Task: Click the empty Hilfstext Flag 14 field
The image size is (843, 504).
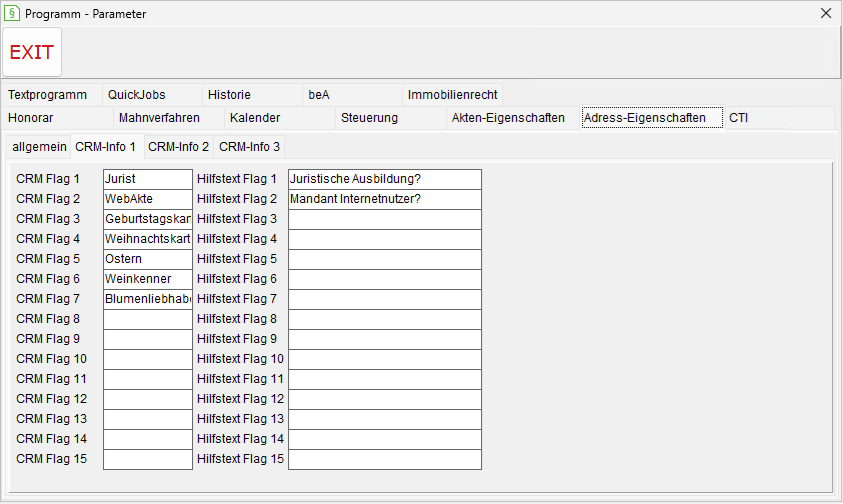Action: (385, 439)
